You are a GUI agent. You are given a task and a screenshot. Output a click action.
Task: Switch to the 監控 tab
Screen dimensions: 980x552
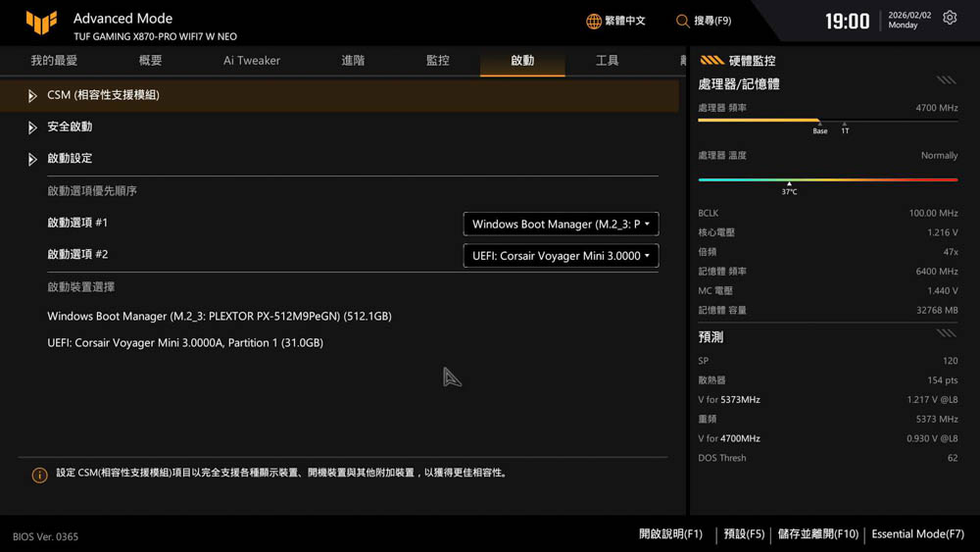[438, 61]
